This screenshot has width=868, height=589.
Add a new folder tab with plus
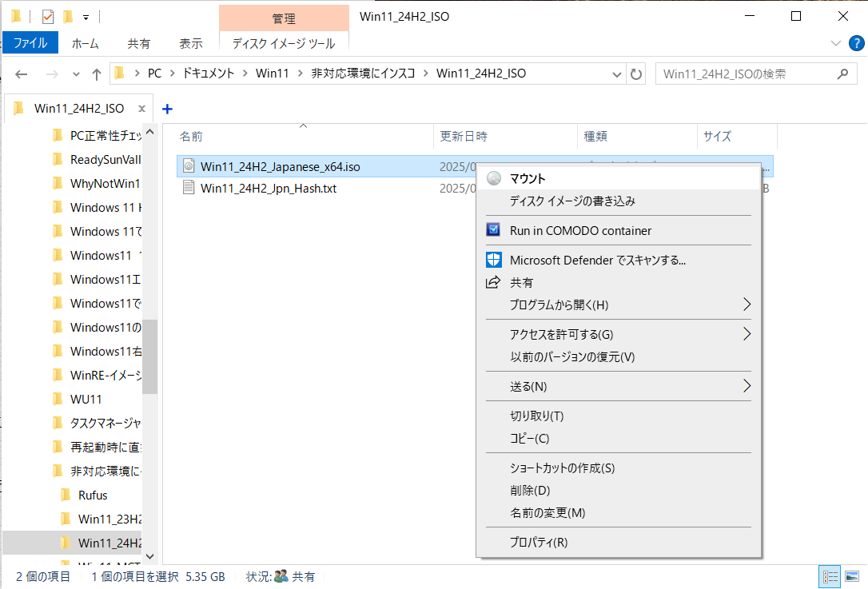click(167, 109)
